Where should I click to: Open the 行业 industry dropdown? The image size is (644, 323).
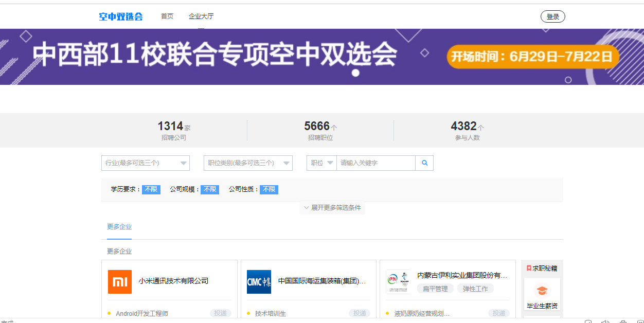pyautogui.click(x=146, y=163)
